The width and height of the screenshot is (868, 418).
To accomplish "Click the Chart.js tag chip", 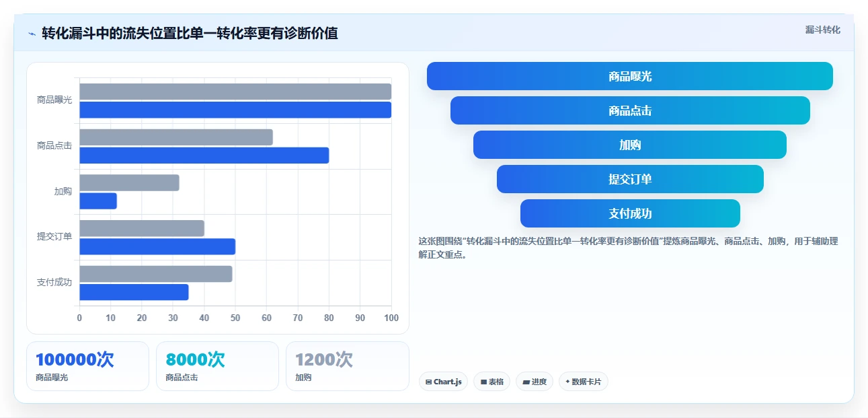I will [x=443, y=382].
